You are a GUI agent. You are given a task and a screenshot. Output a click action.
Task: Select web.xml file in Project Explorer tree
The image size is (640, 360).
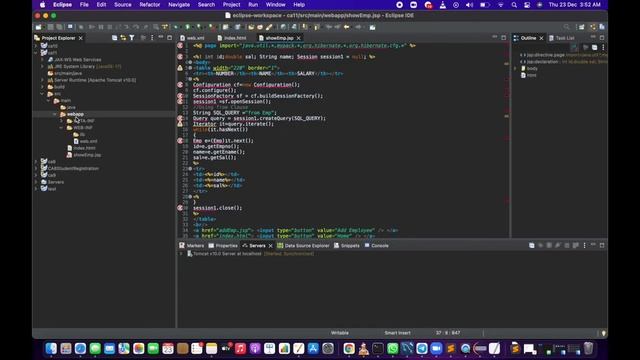point(89,141)
